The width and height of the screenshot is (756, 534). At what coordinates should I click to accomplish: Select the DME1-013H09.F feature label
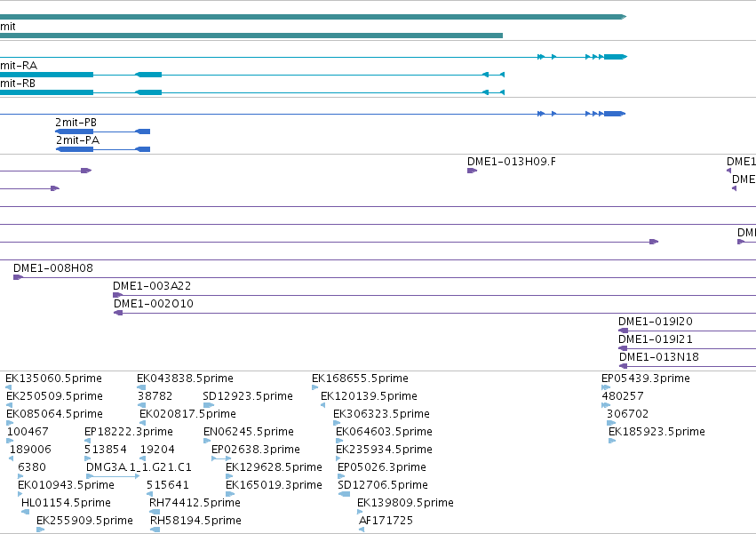point(511,162)
